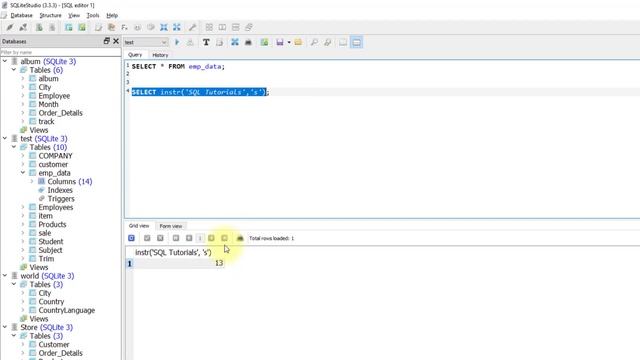Click the purple Save SQL to file icon

pyautogui.click(x=280, y=42)
